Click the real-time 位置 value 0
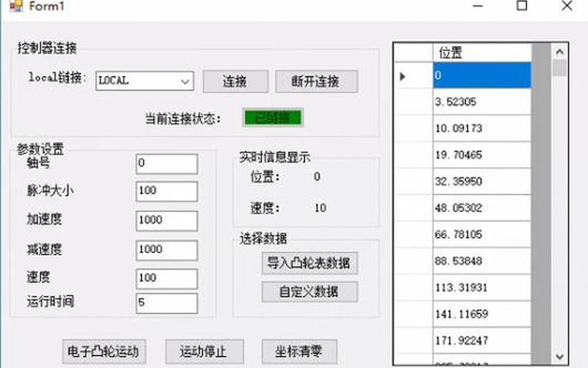 tap(318, 177)
